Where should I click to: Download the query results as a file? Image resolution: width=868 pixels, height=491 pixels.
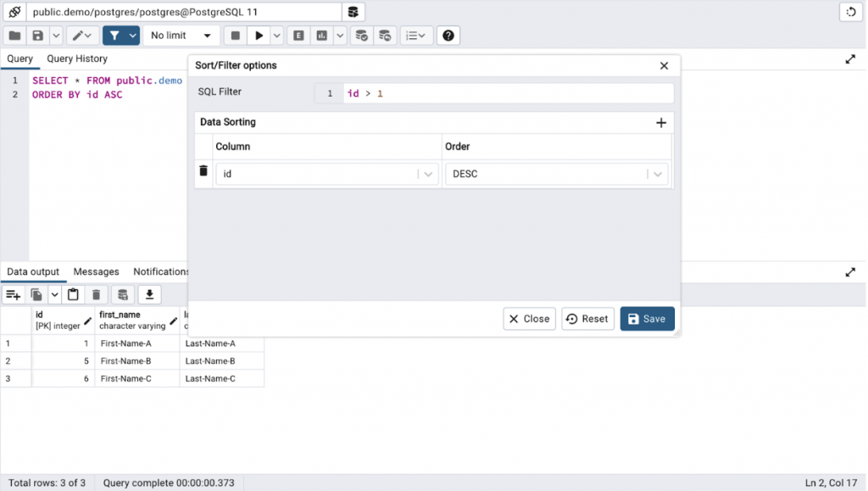(149, 294)
